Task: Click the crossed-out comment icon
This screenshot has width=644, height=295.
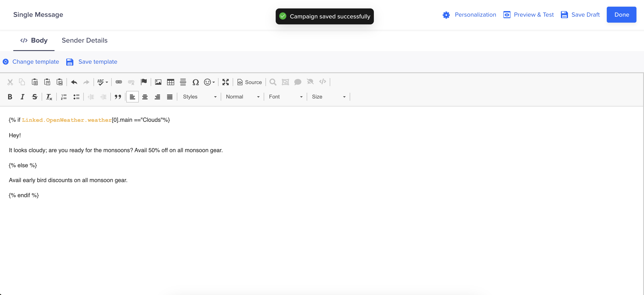Action: [310, 82]
